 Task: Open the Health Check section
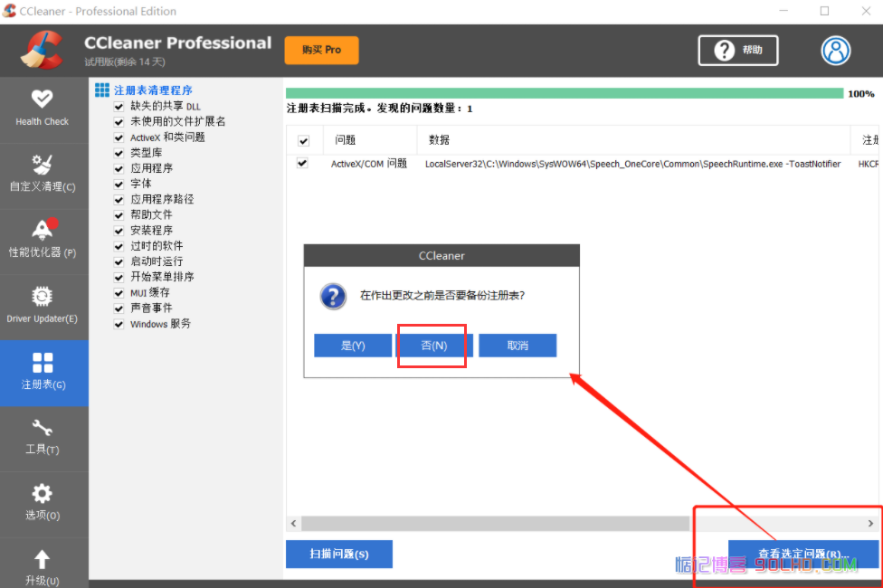click(43, 109)
